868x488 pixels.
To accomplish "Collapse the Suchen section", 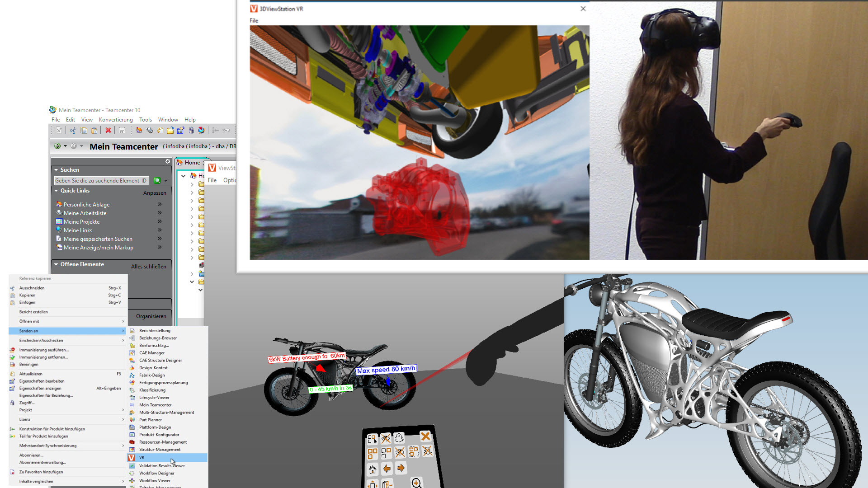I will point(56,170).
